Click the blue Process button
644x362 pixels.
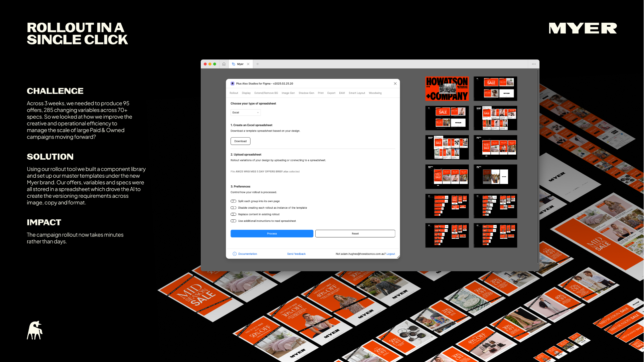pos(272,233)
